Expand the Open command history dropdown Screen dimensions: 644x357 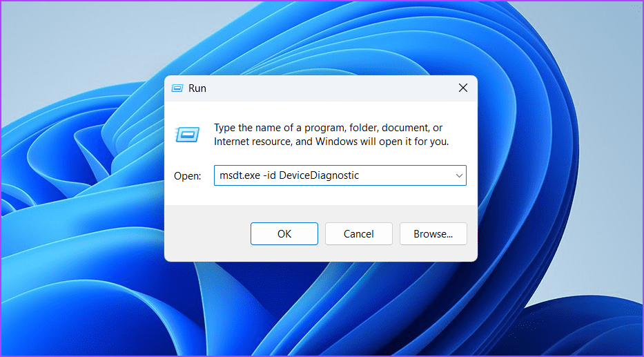point(459,175)
